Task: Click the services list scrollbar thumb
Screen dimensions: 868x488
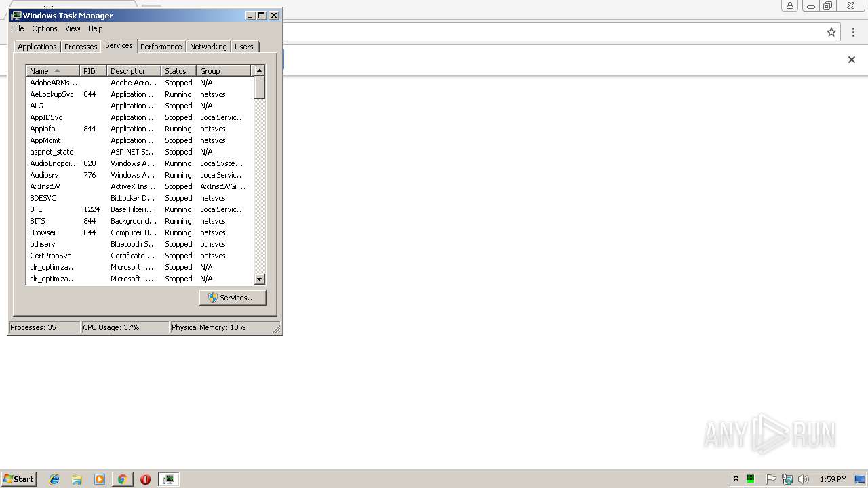Action: (x=259, y=87)
